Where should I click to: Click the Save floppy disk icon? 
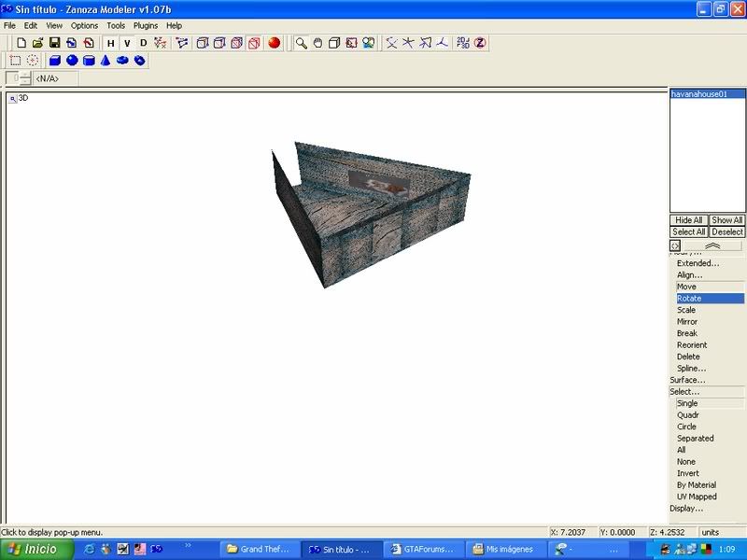point(55,43)
